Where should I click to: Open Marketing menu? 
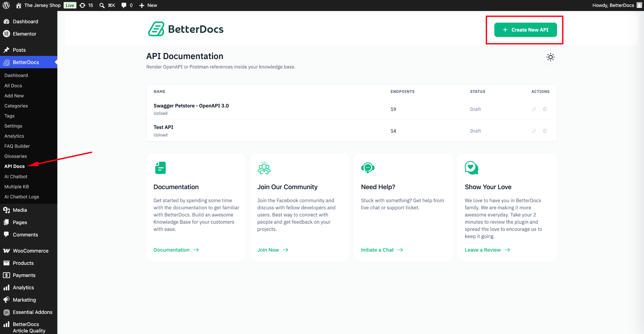pyautogui.click(x=24, y=300)
